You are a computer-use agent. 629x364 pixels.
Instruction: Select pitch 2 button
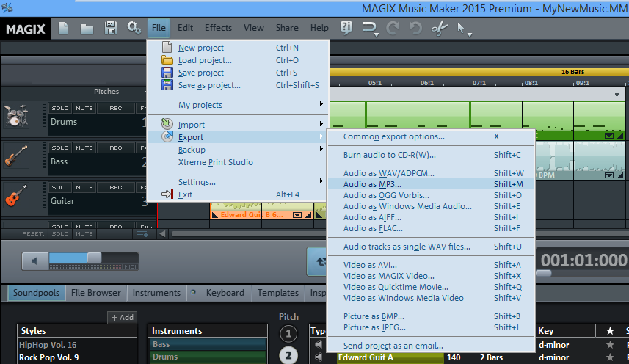(288, 355)
